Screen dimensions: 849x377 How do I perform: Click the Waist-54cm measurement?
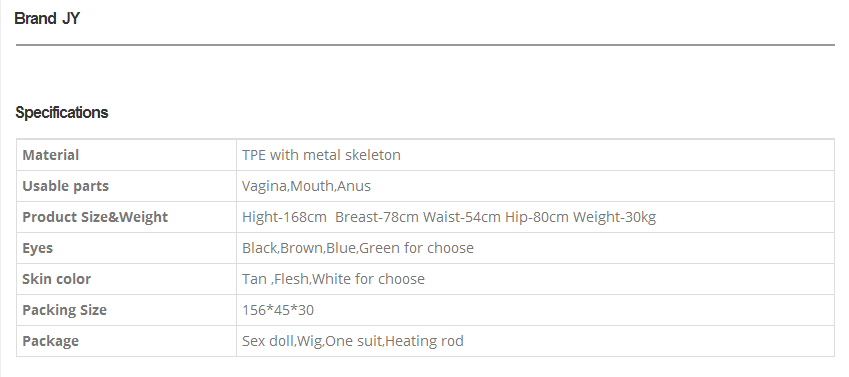coord(462,217)
